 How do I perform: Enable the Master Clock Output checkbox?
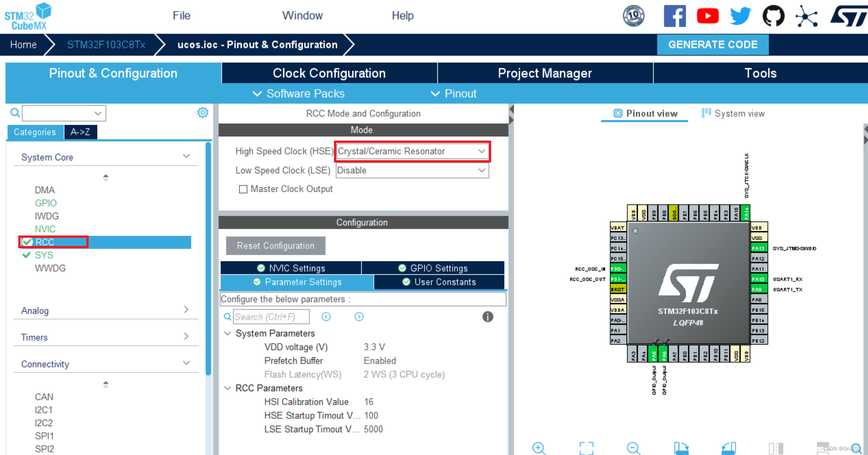pos(243,189)
